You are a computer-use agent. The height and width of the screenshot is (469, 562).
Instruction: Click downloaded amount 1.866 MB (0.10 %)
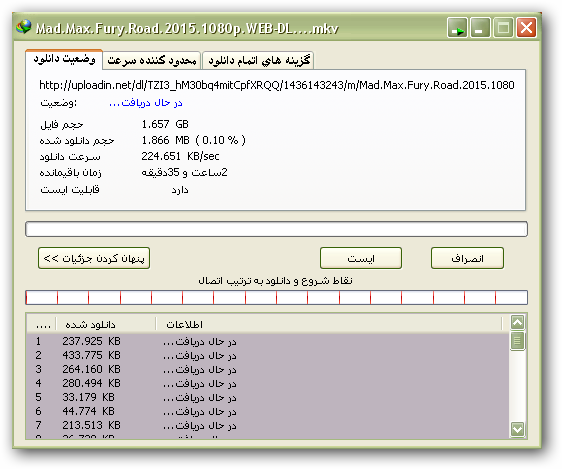coord(194,140)
